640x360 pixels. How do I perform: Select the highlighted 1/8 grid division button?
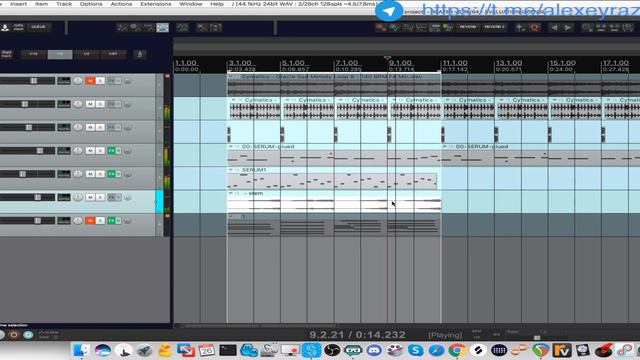(60, 54)
